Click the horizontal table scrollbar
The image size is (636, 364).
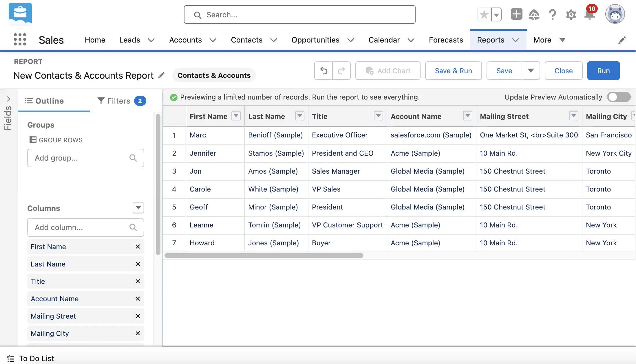(x=264, y=255)
